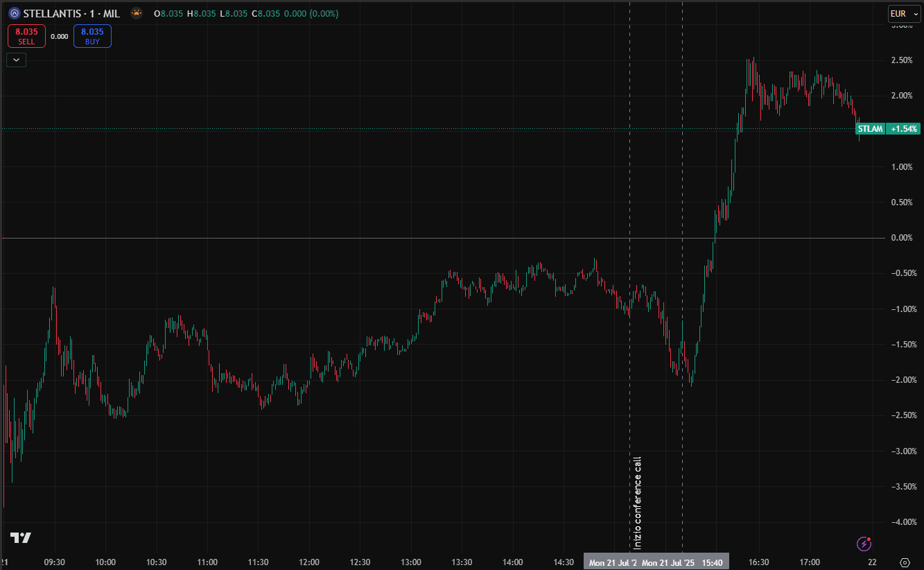Click the red SELL 8.035 button
This screenshot has height=570, width=924.
point(26,36)
